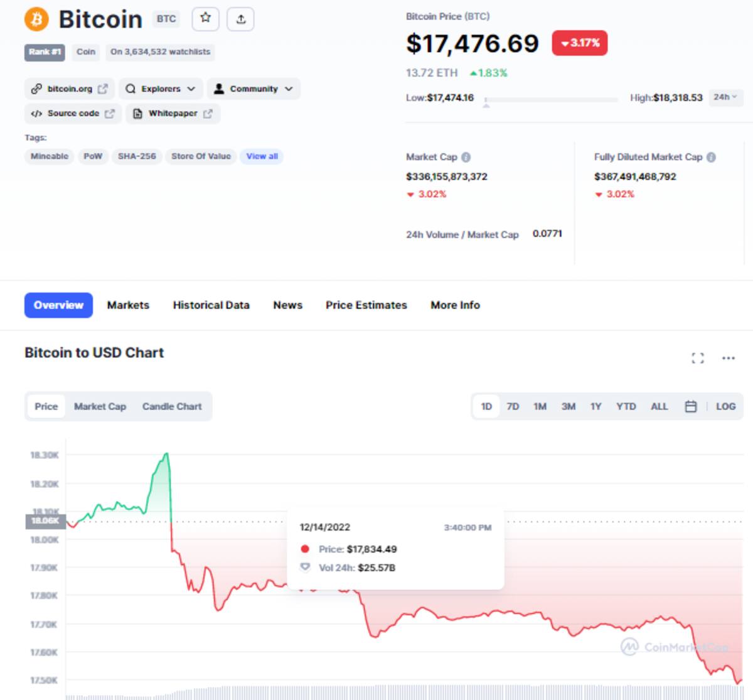Expand the Community dropdown
The width and height of the screenshot is (753, 700).
[x=254, y=89]
